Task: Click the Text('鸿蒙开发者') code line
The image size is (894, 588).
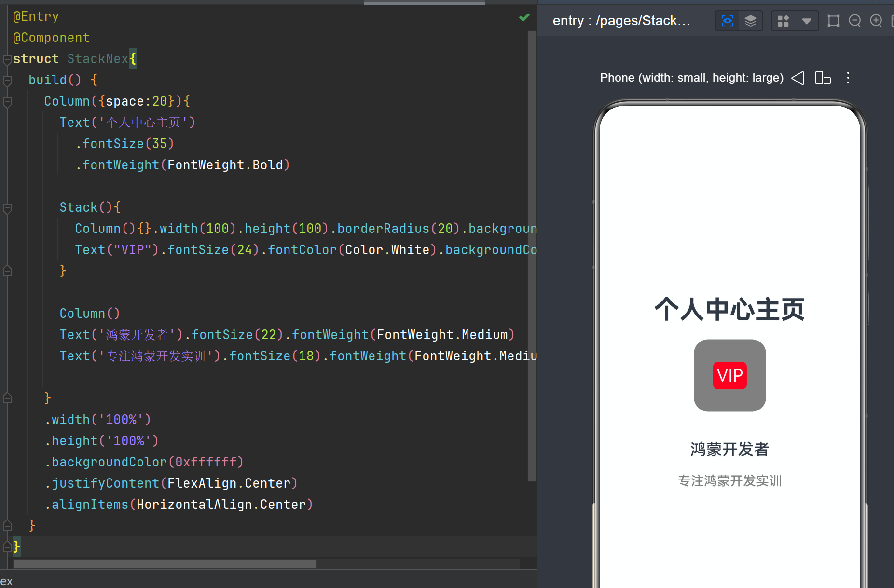Action: click(288, 335)
